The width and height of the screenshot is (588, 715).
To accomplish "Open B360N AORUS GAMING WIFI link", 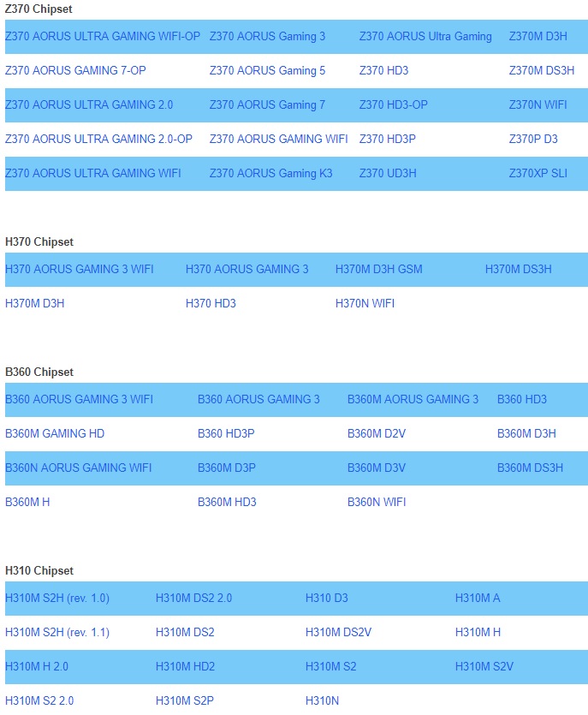I will [79, 468].
